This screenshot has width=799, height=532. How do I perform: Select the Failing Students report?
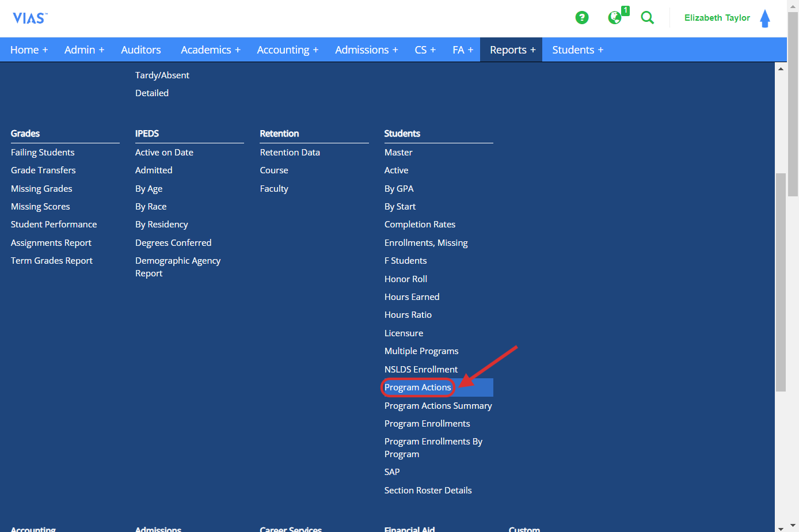(42, 152)
